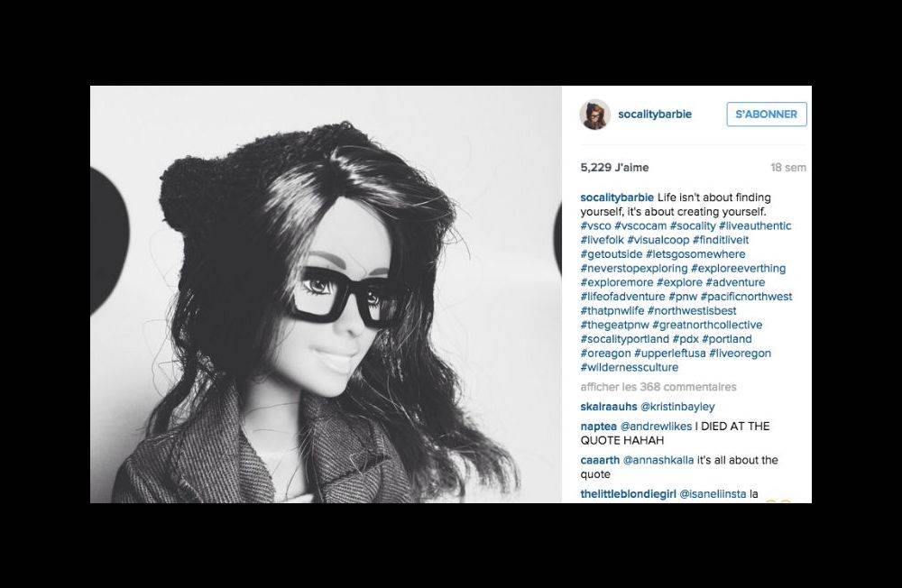The width and height of the screenshot is (902, 588).
Task: Open commenter skalraauhs profile
Action: pos(609,406)
